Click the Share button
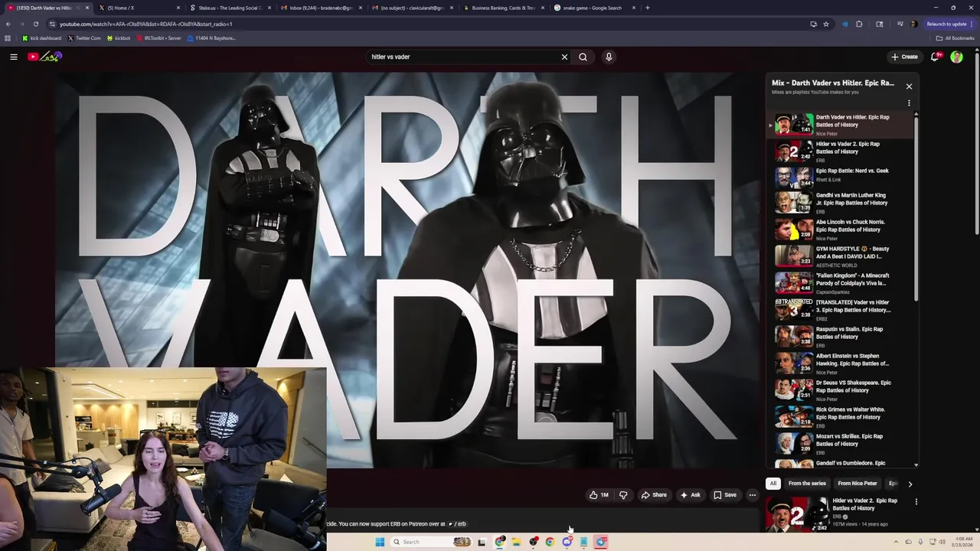The image size is (980, 551). pos(654,495)
